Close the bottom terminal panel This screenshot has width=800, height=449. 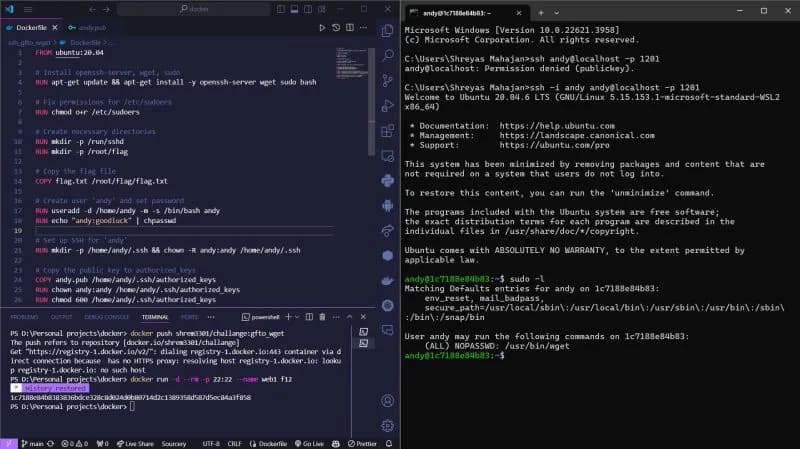point(363,317)
